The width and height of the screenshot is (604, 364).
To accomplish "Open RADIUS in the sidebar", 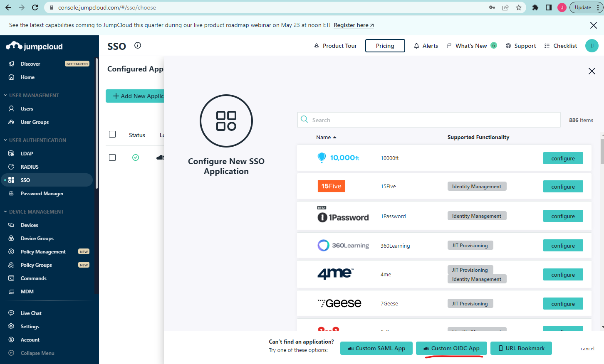I will click(30, 167).
